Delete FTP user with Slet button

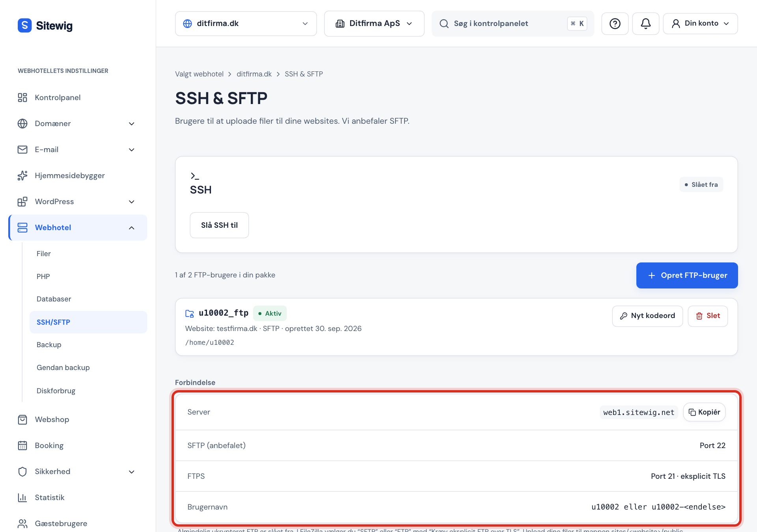point(708,316)
